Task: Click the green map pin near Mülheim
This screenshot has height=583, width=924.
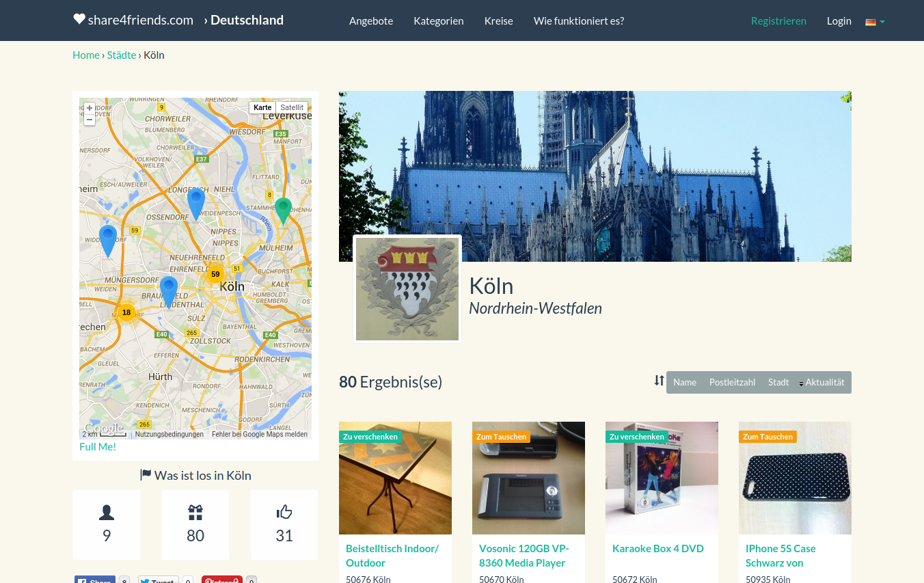Action: point(283,208)
